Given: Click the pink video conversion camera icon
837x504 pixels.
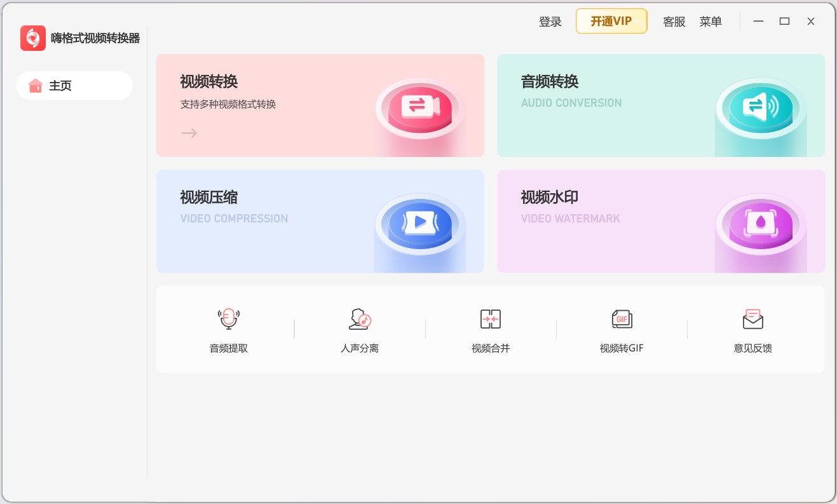Looking at the screenshot, I should pos(419,106).
